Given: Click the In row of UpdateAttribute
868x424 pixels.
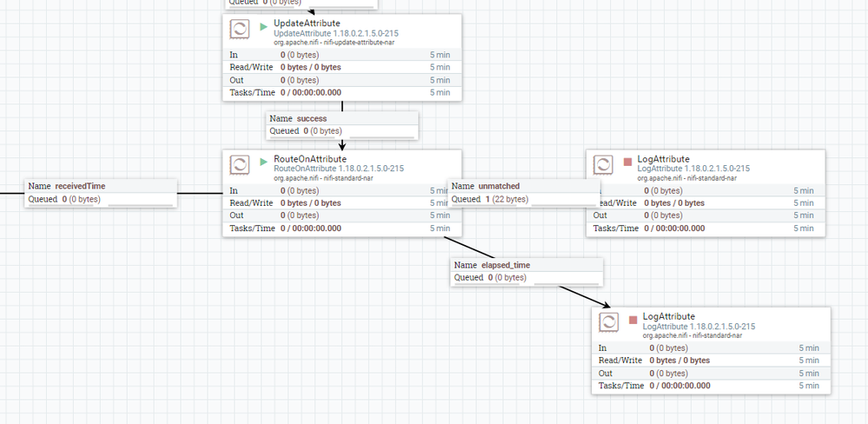Looking at the screenshot, I should (342, 55).
